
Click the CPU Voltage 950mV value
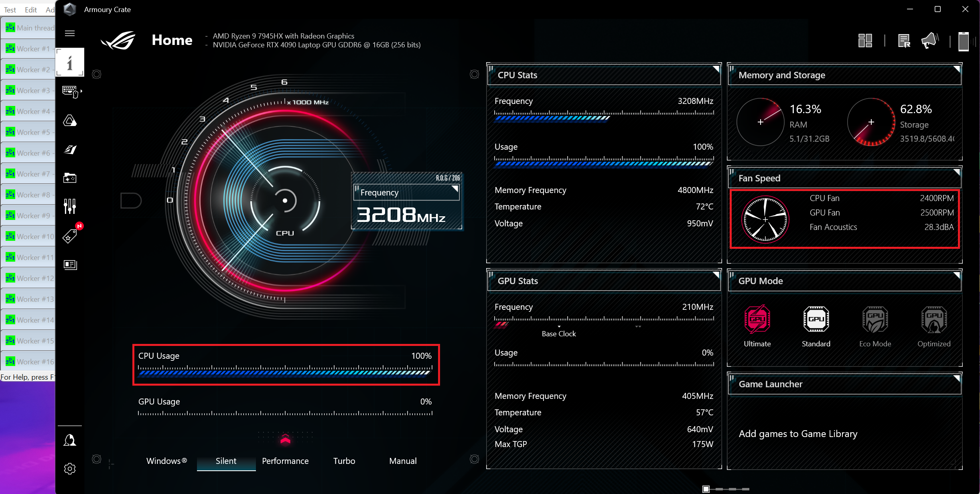[700, 223]
